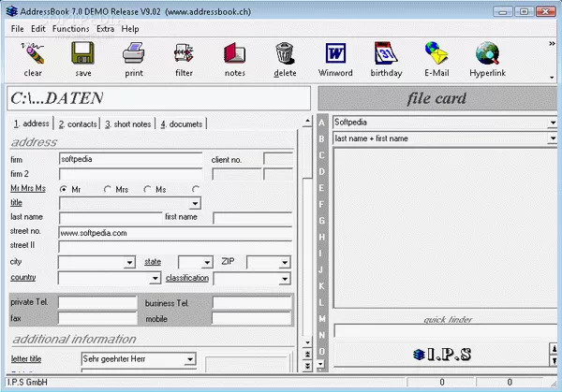This screenshot has width=562, height=392.
Task: Click the mobile input field
Action: [252, 318]
